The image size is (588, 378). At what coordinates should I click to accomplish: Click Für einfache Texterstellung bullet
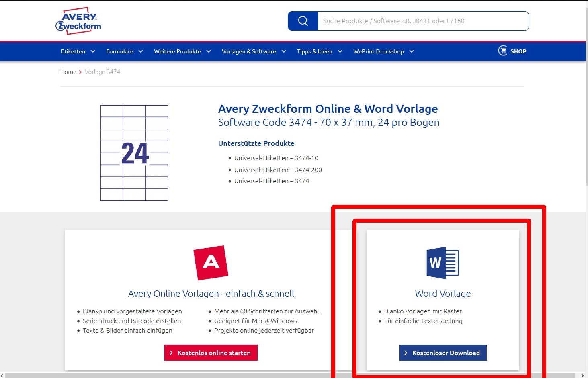click(x=423, y=321)
